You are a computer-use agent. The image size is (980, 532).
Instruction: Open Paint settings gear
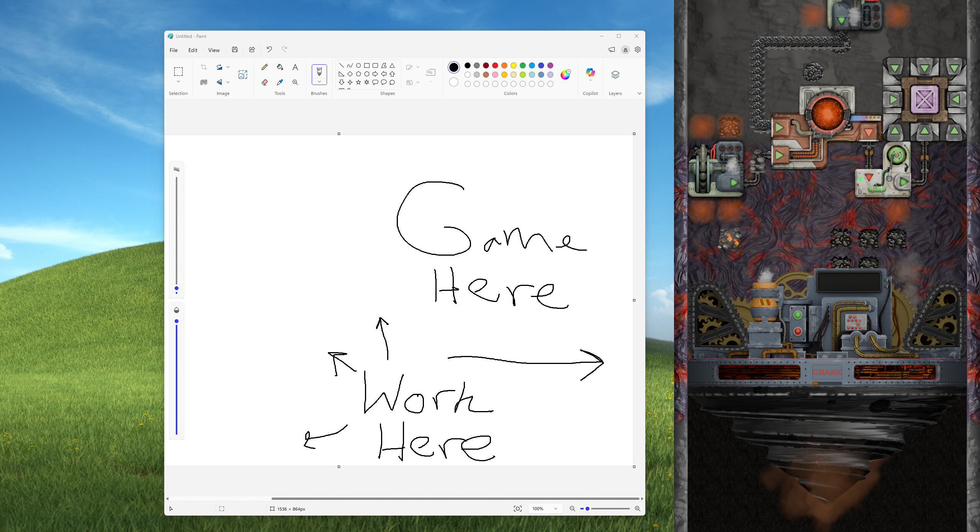(638, 50)
